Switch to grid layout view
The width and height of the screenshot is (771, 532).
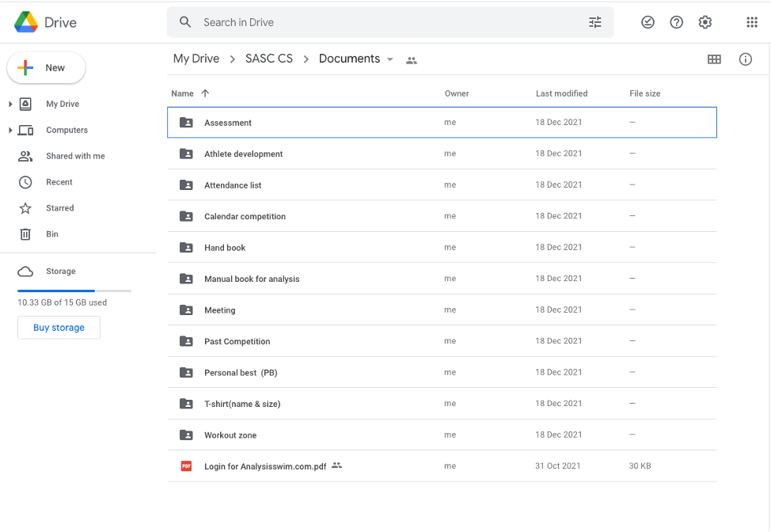coord(714,59)
